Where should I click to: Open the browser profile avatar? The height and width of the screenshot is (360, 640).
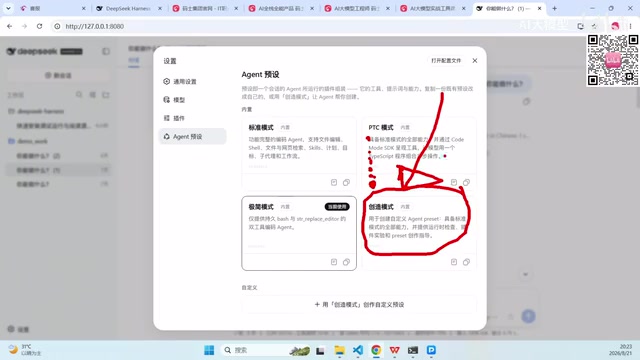[x=615, y=26]
